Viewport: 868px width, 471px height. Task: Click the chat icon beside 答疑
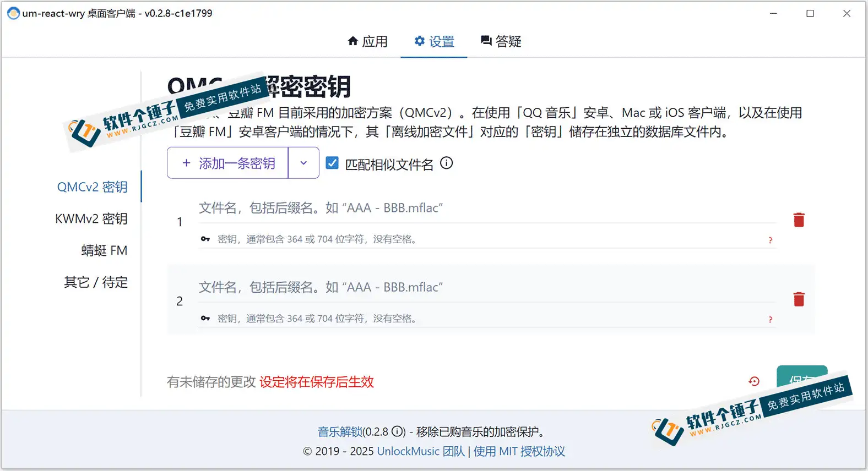(x=486, y=41)
